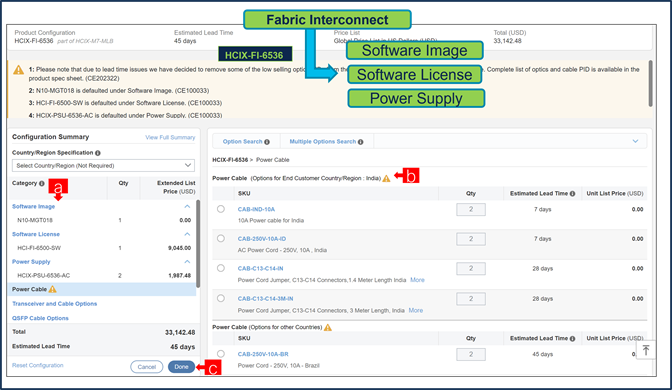Click More link for CAB-C13-C14-IN description

point(417,280)
